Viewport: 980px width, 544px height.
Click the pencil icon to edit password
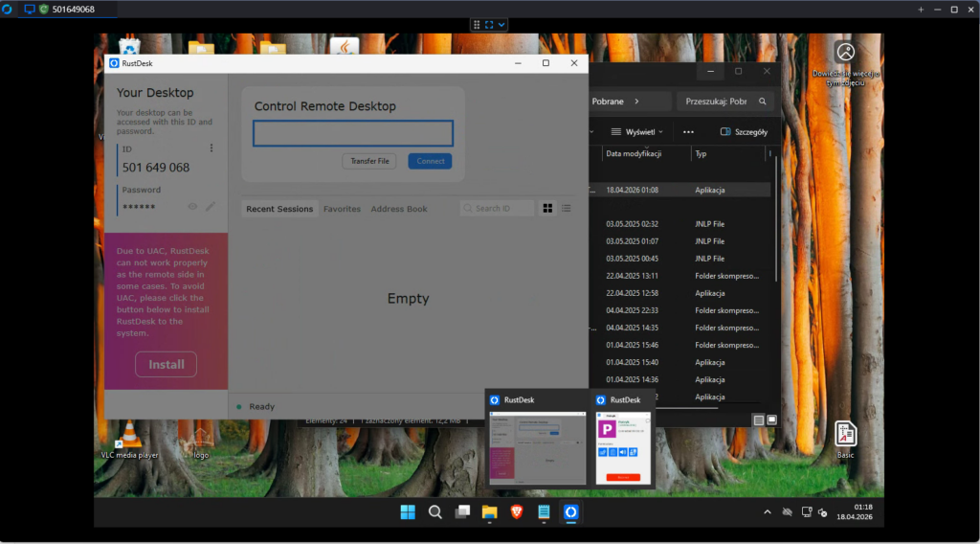(x=211, y=206)
